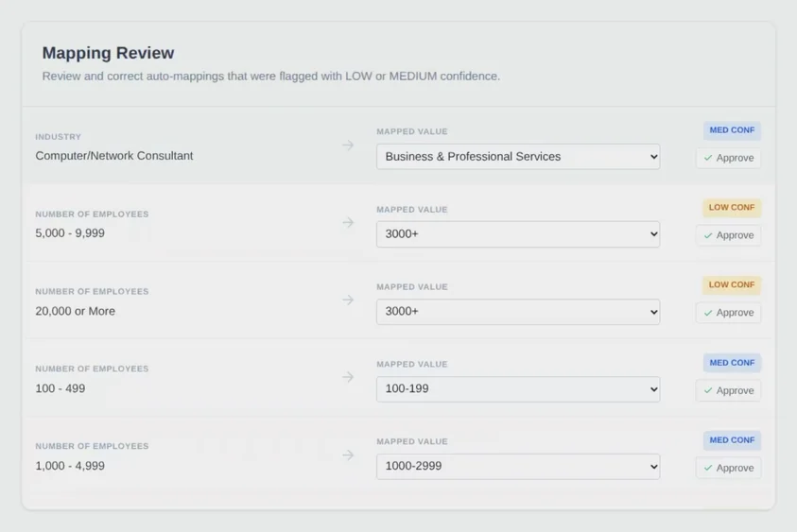
Task: Approve the 20,000 or More mapping
Action: 728,313
